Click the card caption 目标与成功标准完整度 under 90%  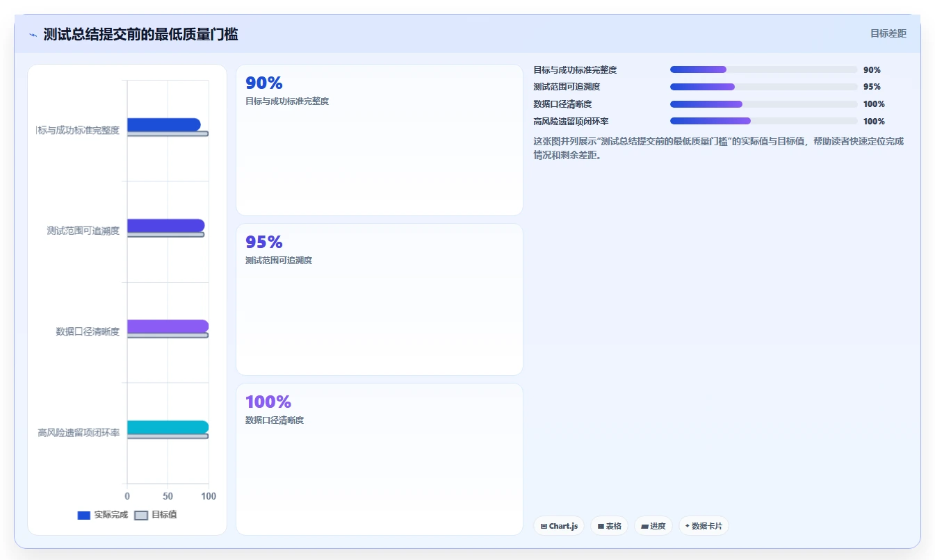point(287,101)
